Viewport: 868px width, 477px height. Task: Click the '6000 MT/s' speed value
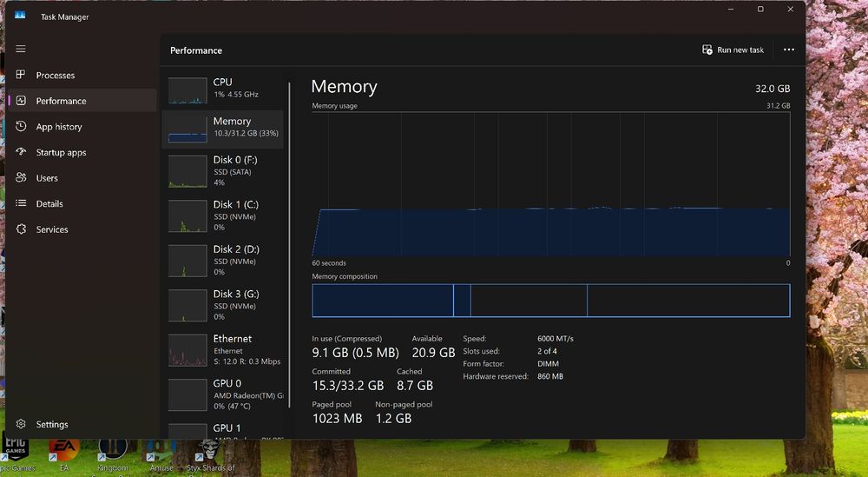click(x=556, y=339)
